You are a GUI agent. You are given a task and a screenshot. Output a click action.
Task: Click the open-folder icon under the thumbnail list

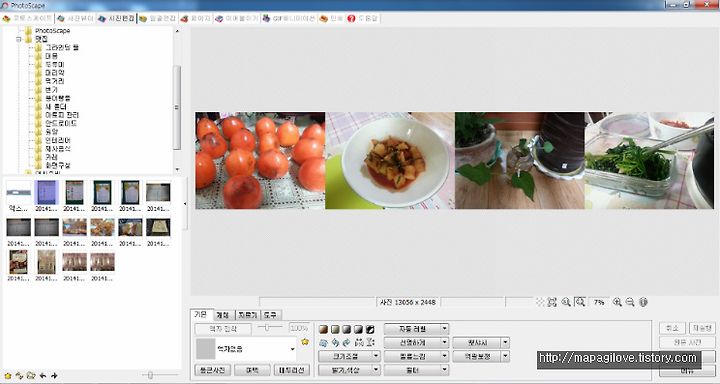pyautogui.click(x=31, y=376)
